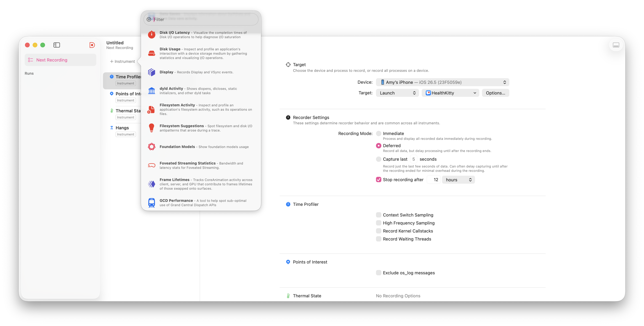Click the red record button icon
Screen dimensions: 644x326
tap(92, 45)
